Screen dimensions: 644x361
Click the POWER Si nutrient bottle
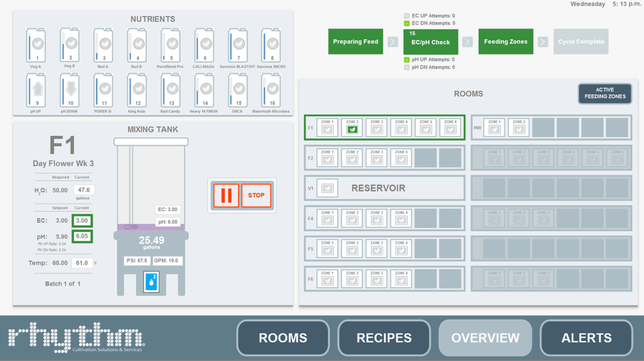tap(103, 91)
